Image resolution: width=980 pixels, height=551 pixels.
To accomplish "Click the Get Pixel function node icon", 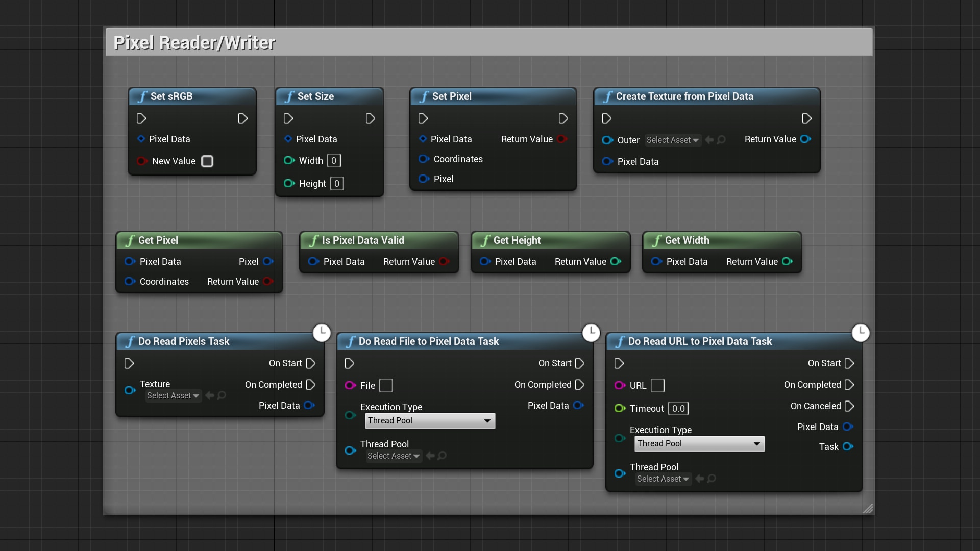I will (129, 240).
